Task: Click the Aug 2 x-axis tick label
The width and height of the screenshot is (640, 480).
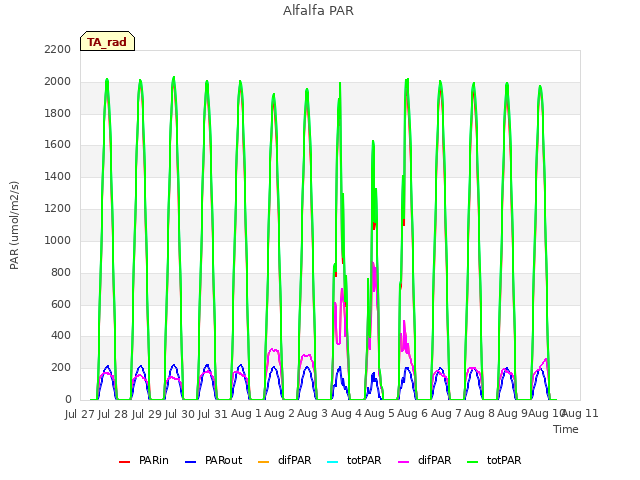Action: click(279, 413)
